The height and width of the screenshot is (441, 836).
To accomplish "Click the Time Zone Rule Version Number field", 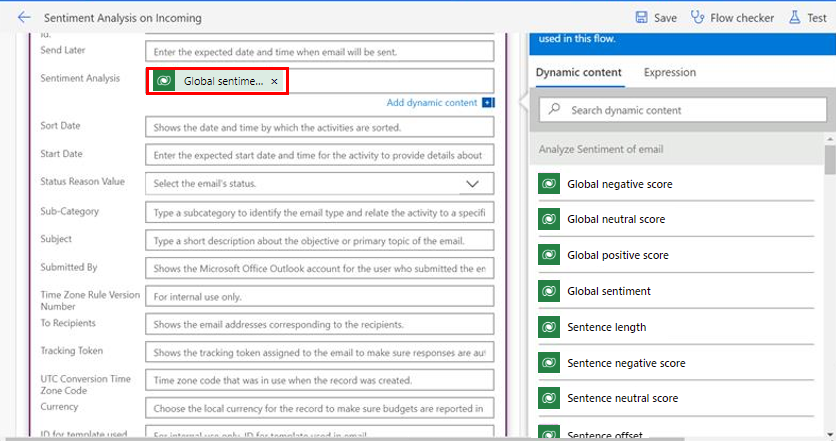I will click(319, 296).
